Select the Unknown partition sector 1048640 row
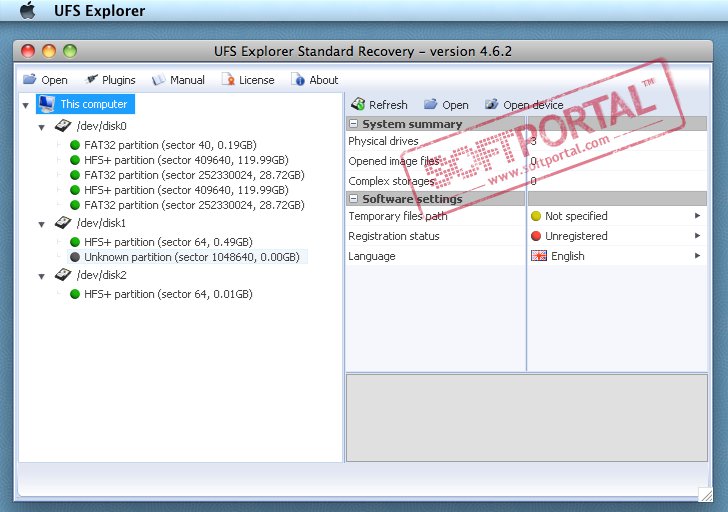 coord(192,257)
